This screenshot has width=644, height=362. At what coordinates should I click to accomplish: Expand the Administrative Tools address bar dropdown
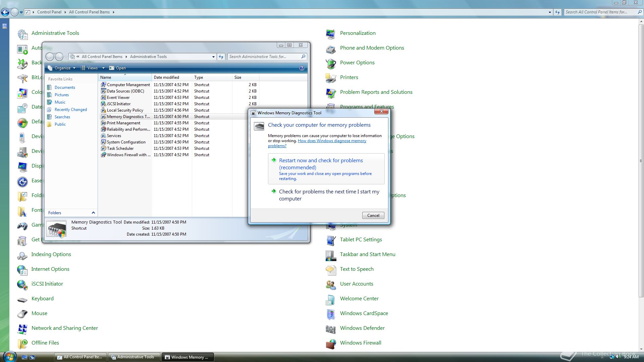pos(213,57)
